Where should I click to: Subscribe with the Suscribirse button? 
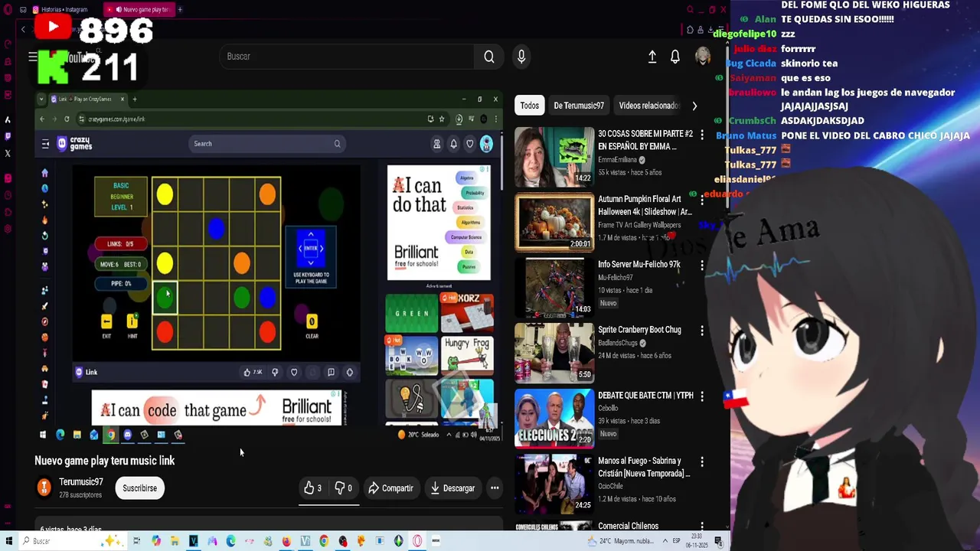pos(139,488)
